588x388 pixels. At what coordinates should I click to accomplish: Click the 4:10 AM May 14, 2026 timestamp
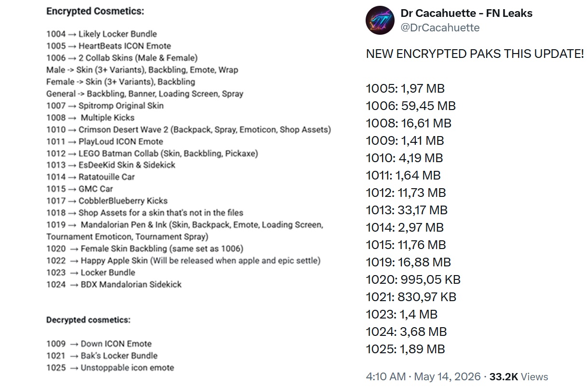[424, 376]
